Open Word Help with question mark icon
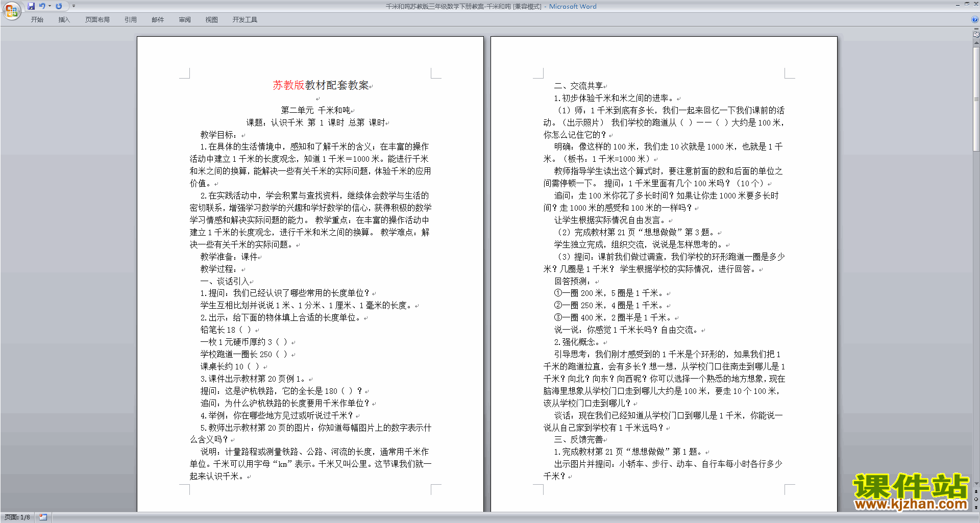The width and height of the screenshot is (980, 523). [975, 19]
